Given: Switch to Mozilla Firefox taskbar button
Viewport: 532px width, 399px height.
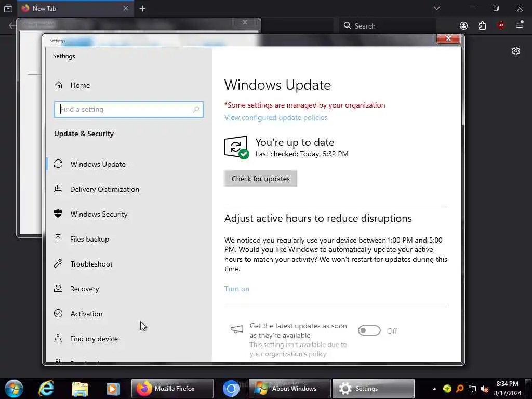Looking at the screenshot, I should point(172,389).
